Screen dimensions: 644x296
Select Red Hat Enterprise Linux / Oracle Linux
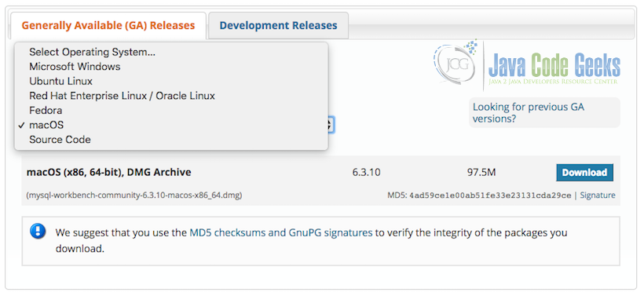click(x=171, y=96)
